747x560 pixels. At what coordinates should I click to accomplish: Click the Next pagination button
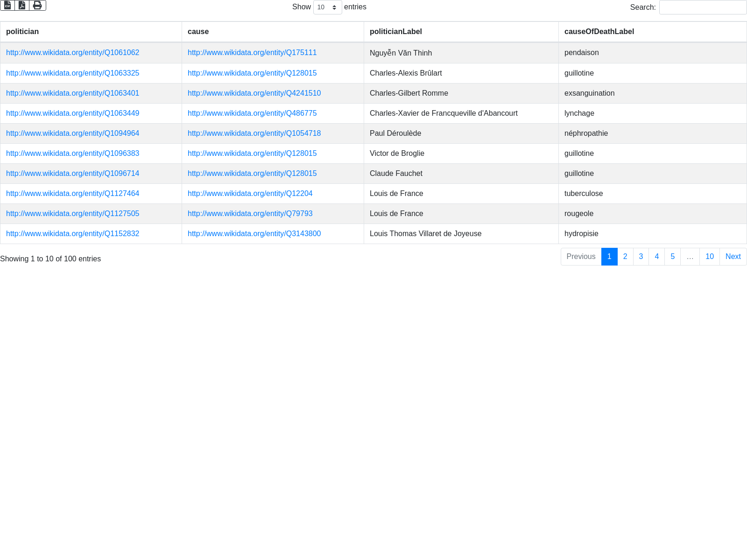tap(733, 257)
